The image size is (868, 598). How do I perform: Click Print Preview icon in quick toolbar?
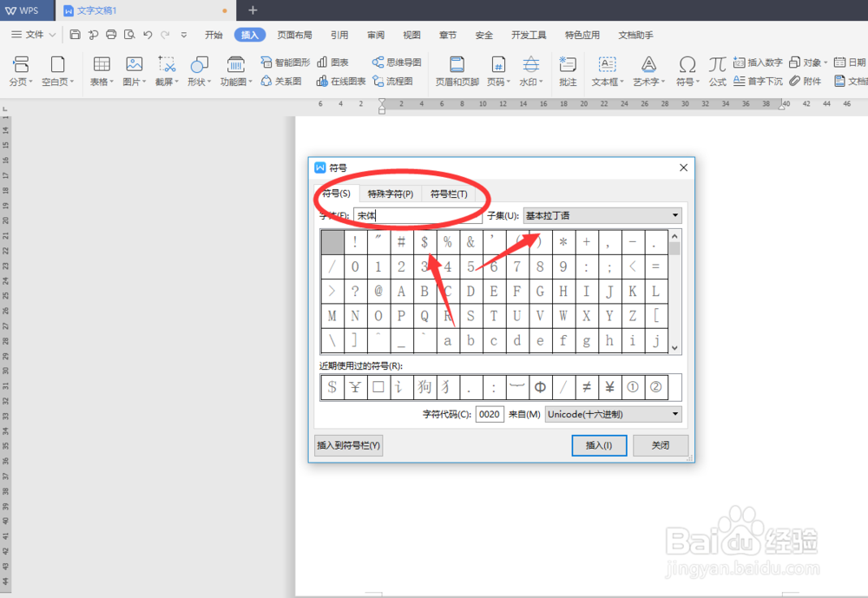point(129,35)
